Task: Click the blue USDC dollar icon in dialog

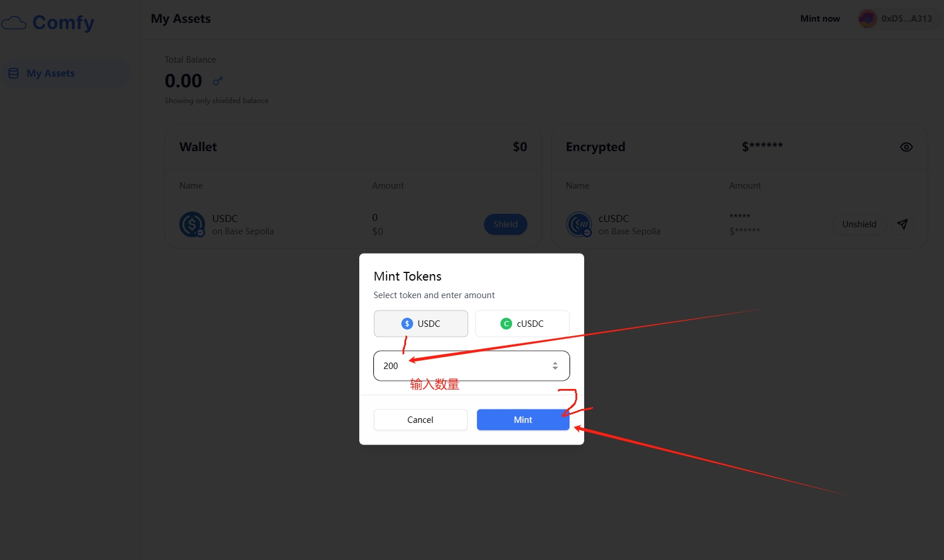Action: point(407,324)
